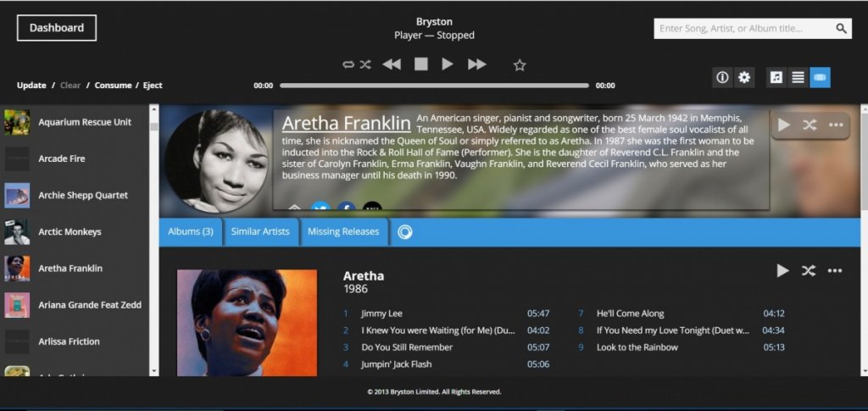
Task: Stop playback with the square button
Action: pyautogui.click(x=421, y=64)
